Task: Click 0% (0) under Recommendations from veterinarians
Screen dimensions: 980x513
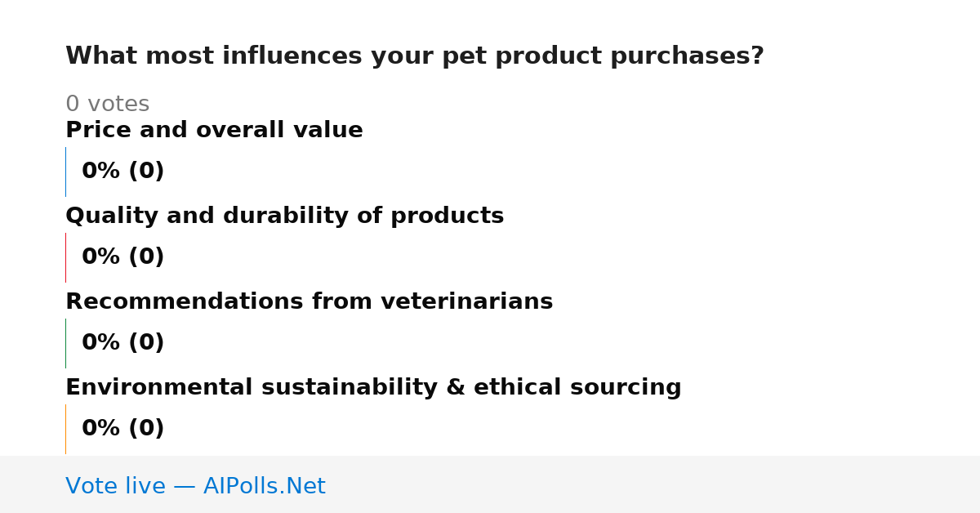Action: (x=122, y=343)
